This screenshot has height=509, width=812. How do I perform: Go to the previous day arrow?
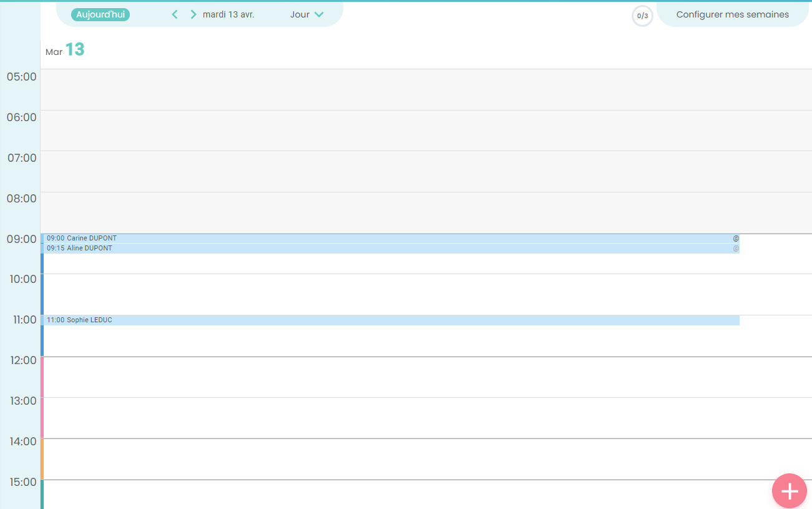coord(175,14)
